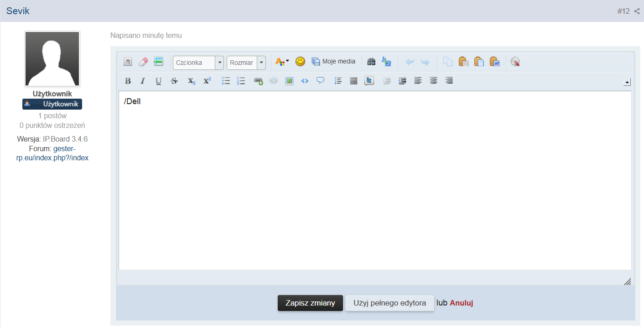Toggle bold formatting in the editor
This screenshot has height=327, width=644.
click(128, 81)
